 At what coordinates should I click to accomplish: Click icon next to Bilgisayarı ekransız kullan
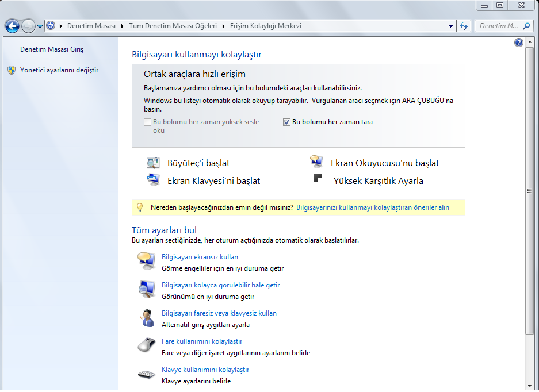coord(146,262)
